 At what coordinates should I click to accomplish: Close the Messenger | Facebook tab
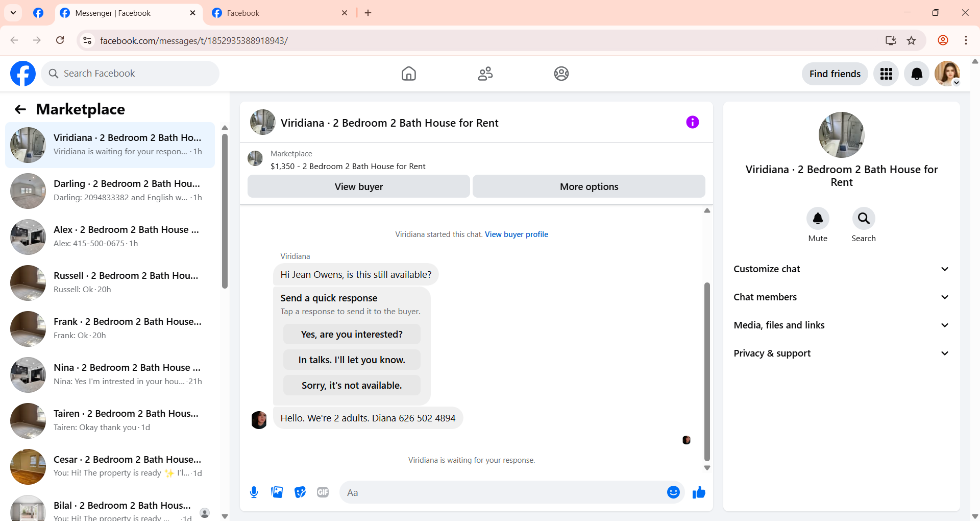(x=192, y=13)
